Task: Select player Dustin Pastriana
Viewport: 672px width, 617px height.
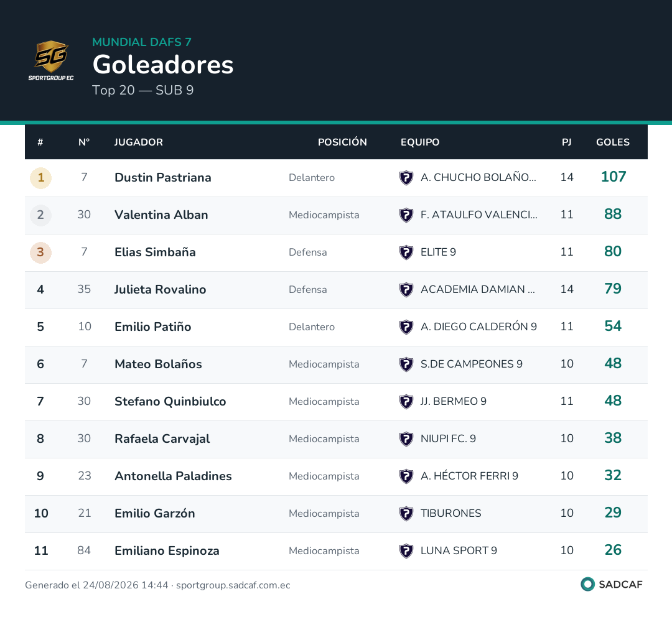Action: pyautogui.click(x=163, y=177)
